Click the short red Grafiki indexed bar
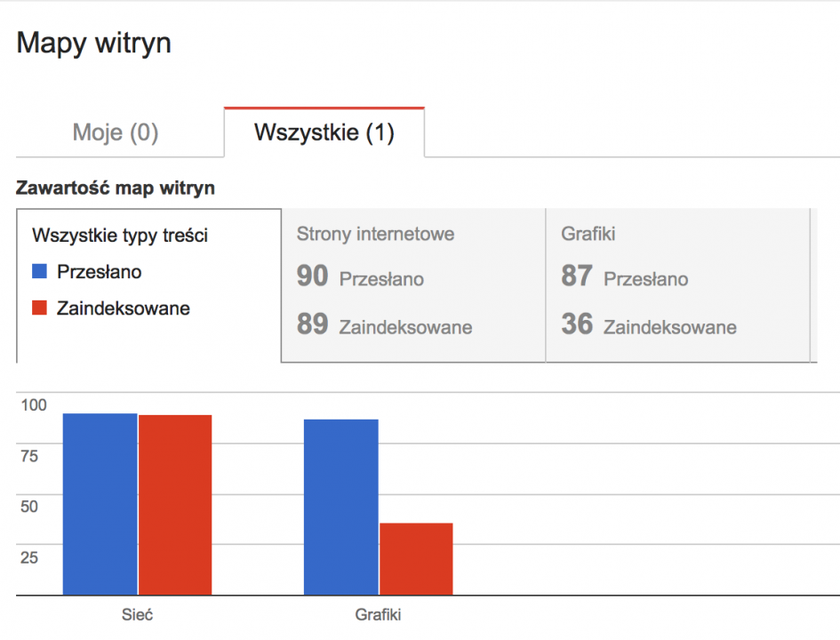Viewport: 840px width, 640px height. click(416, 559)
